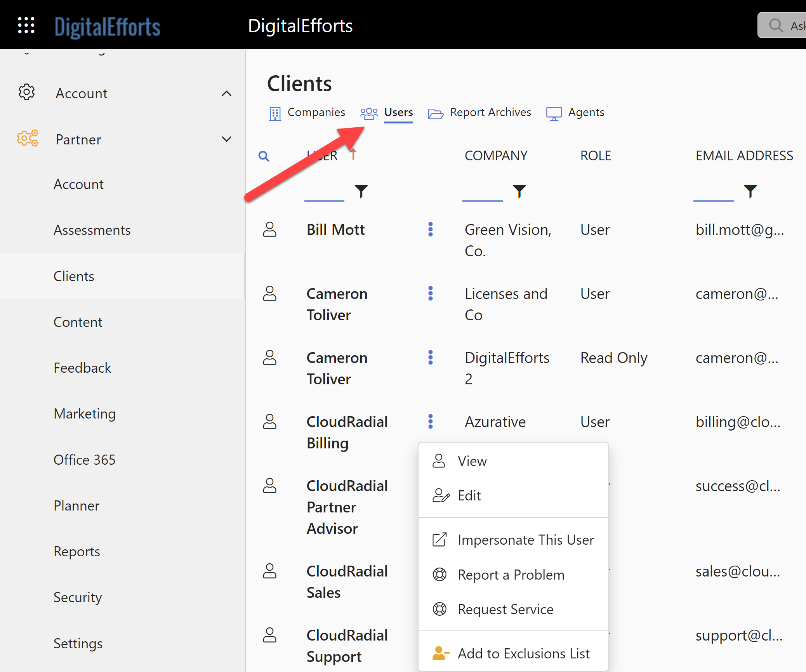Screen dimensions: 806x672
Task: Click the Azurative company cell
Action: click(x=495, y=422)
